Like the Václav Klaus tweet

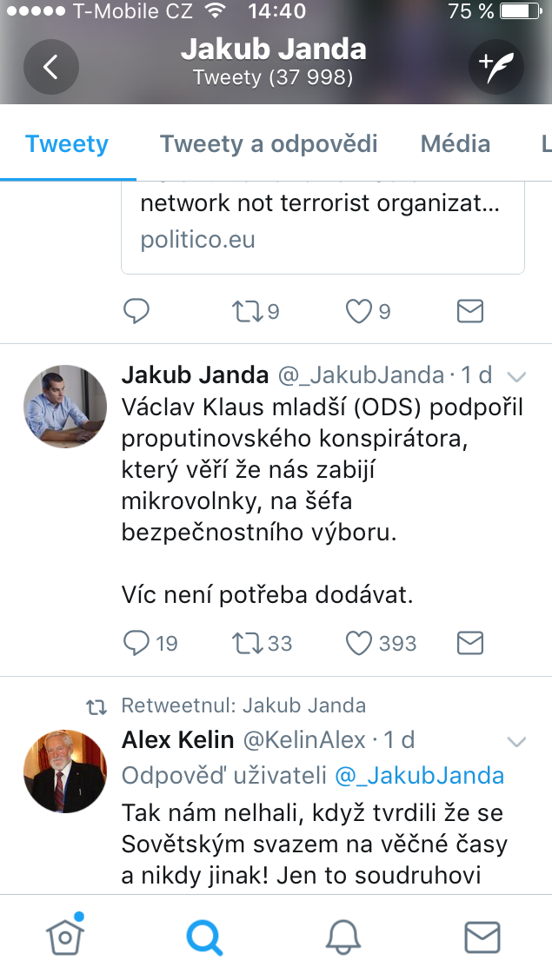click(359, 643)
